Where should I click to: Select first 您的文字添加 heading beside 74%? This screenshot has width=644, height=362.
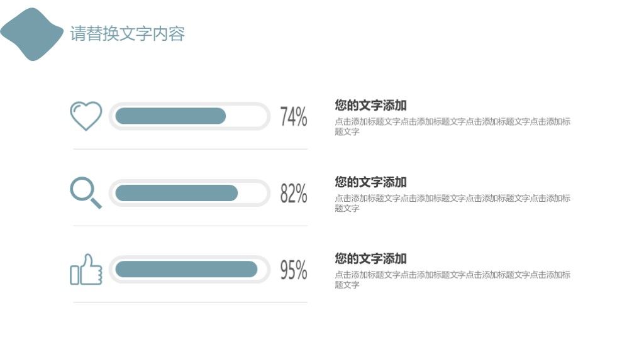click(x=370, y=105)
